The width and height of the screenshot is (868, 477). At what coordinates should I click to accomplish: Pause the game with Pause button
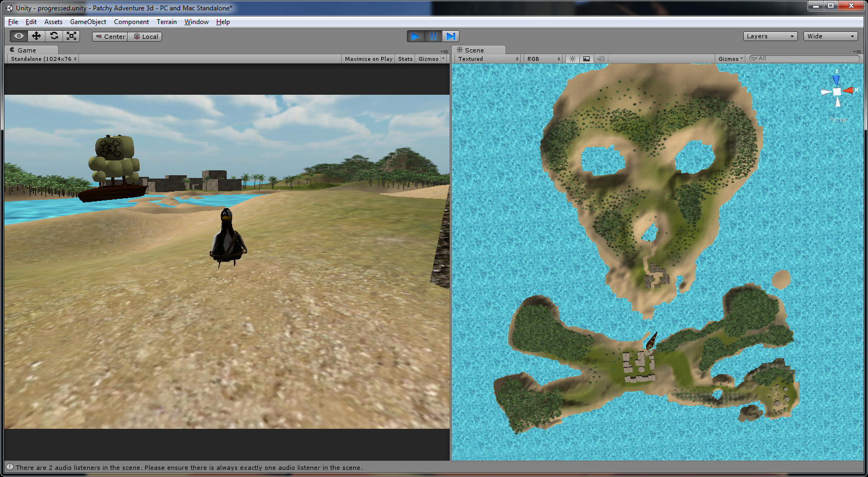pos(433,36)
